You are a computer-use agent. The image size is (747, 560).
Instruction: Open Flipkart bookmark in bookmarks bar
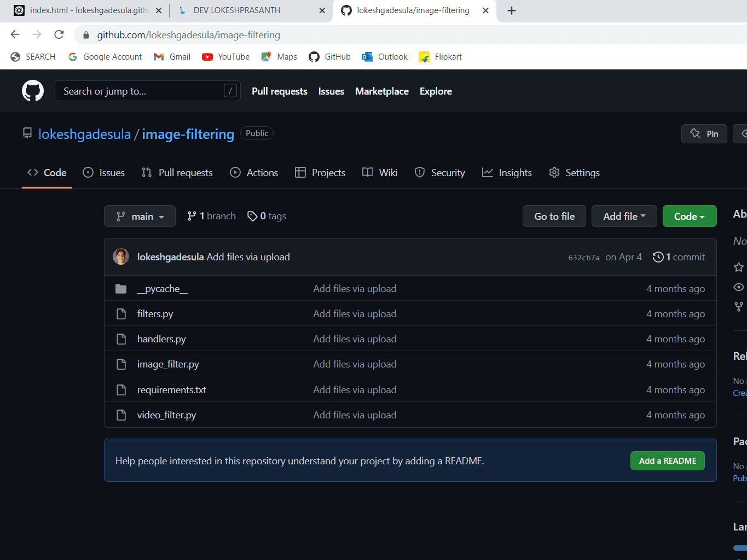[440, 57]
